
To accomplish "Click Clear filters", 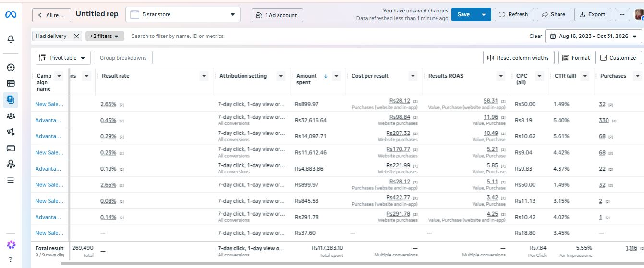I will coord(535,36).
